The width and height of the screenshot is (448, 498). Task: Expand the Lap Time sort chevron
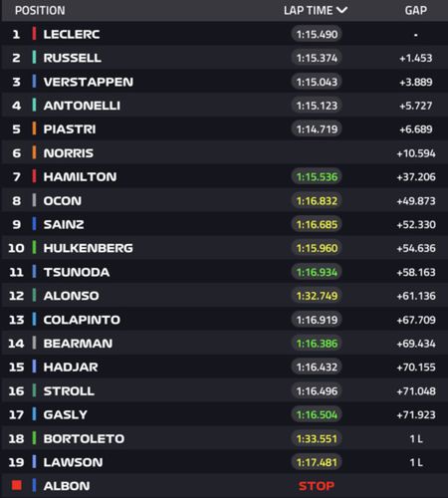point(341,10)
